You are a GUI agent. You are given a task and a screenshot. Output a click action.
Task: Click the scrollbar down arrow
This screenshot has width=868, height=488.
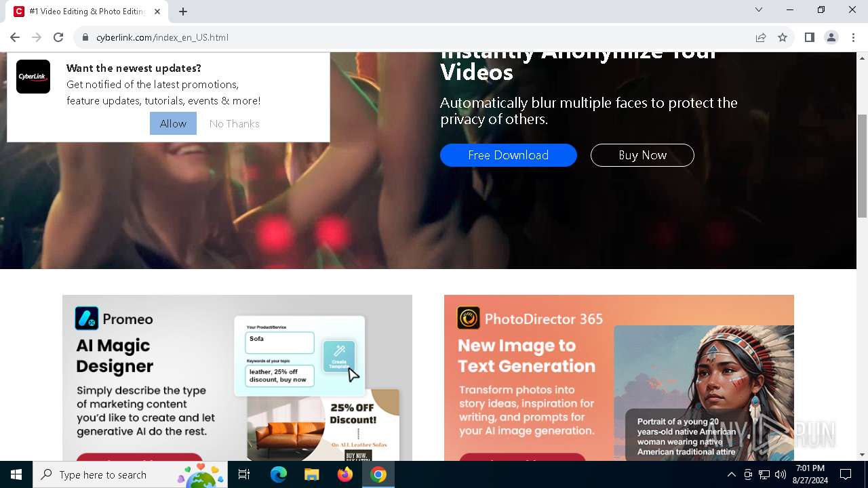(x=862, y=455)
